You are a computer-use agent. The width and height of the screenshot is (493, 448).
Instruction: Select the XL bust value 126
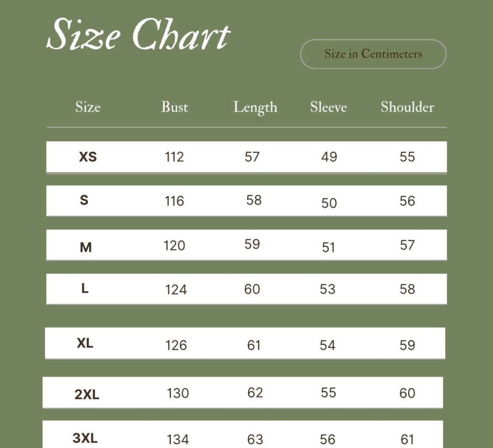tap(176, 345)
